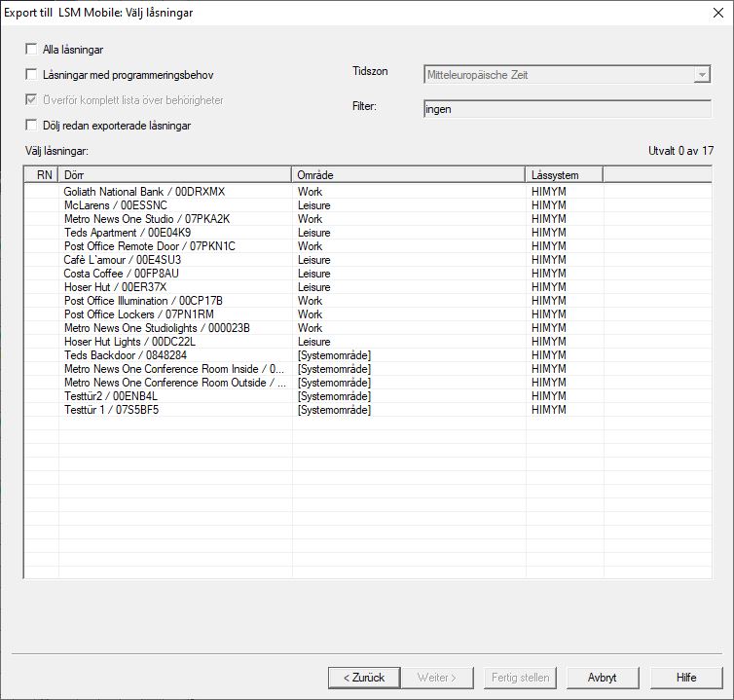Select Testtür 1 / 07S5BF5 entry

tap(111, 410)
